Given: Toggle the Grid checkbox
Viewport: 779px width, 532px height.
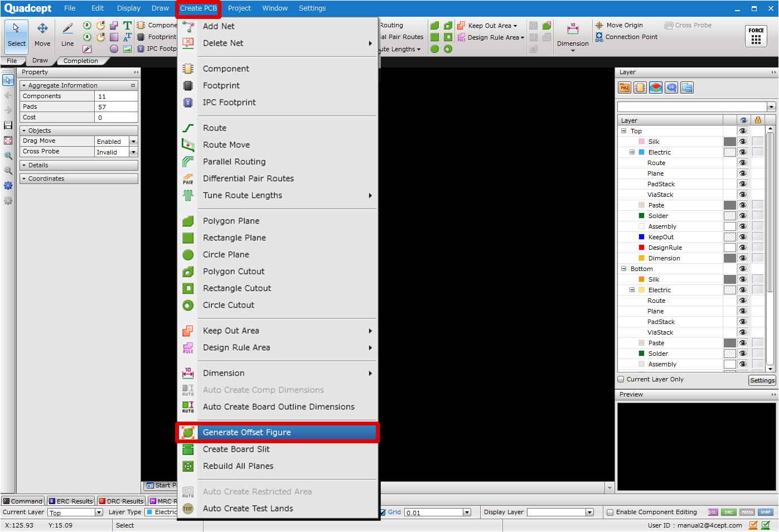Looking at the screenshot, I should (x=383, y=512).
